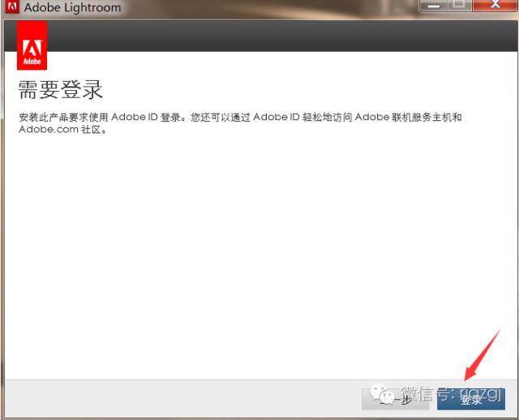The width and height of the screenshot is (519, 420).
Task: Close the Adobe Lightroom installer window
Action: [x=492, y=6]
